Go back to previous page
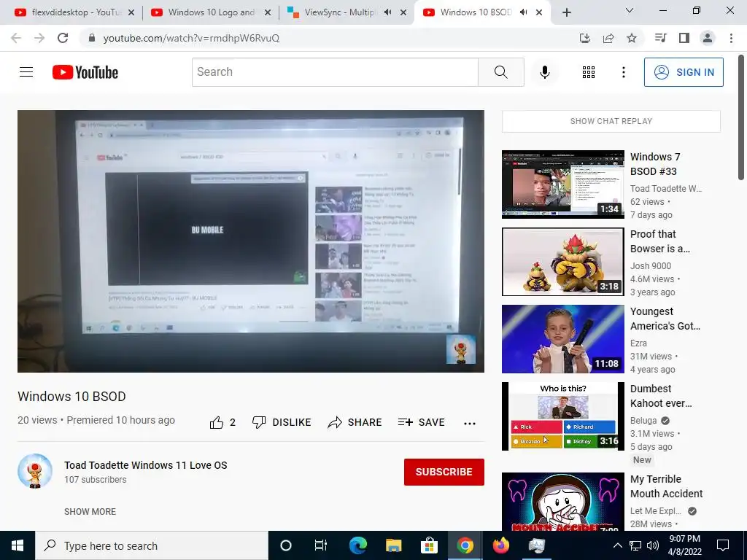Image resolution: width=747 pixels, height=560 pixels. pyautogui.click(x=16, y=38)
